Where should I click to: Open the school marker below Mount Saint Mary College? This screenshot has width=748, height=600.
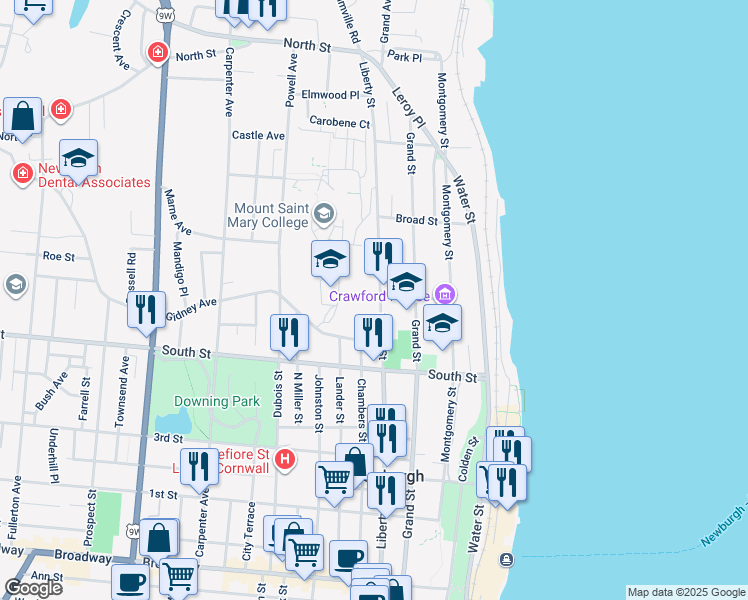click(330, 261)
